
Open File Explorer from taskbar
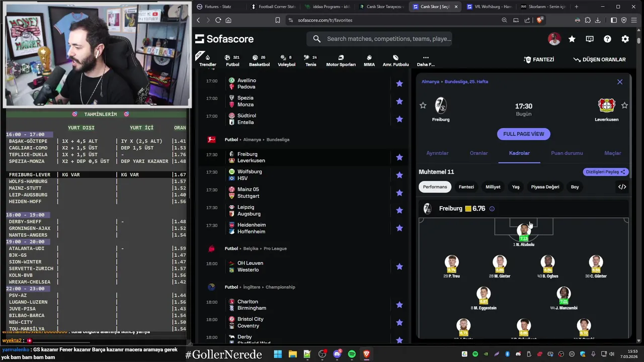292,354
